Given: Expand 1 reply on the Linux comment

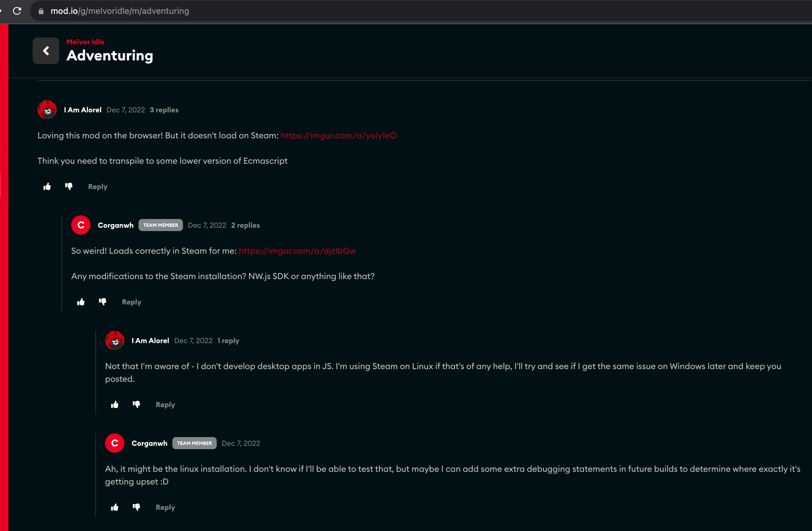Looking at the screenshot, I should click(228, 340).
